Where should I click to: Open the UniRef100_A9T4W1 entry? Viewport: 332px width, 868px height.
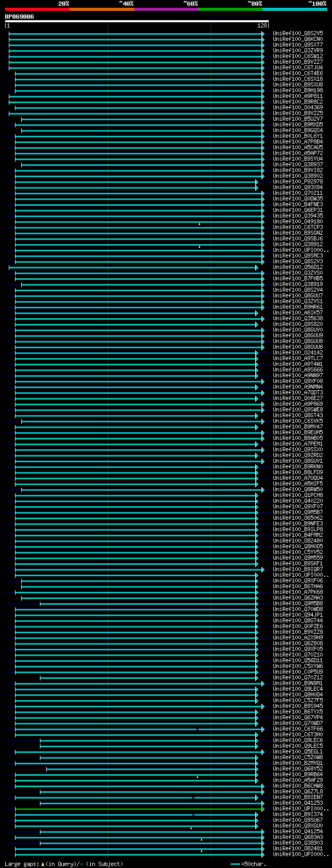(298, 364)
